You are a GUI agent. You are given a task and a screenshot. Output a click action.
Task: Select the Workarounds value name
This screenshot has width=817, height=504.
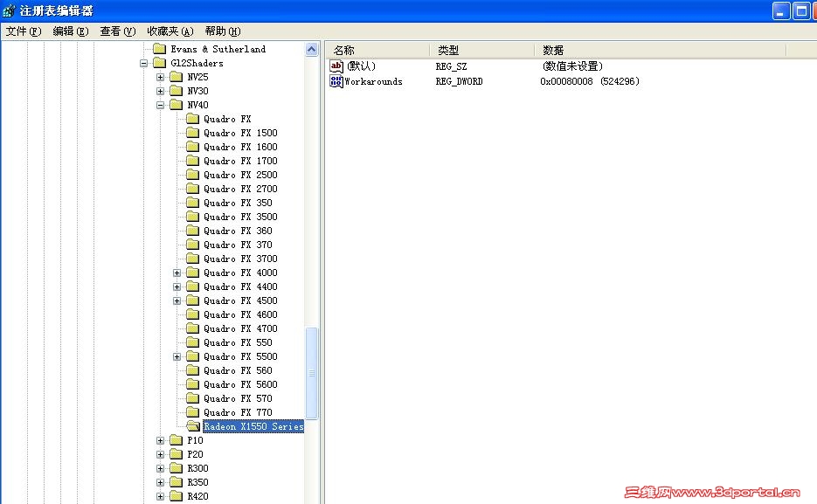tap(374, 82)
